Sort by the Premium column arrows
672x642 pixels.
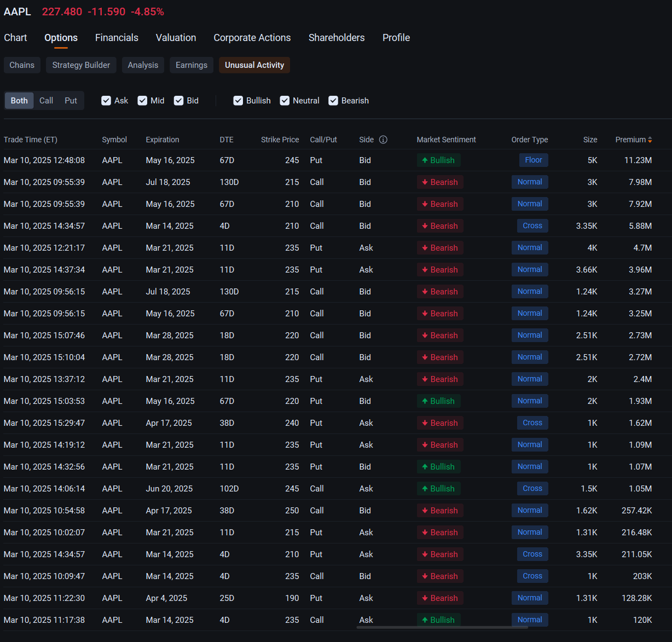pyautogui.click(x=650, y=140)
